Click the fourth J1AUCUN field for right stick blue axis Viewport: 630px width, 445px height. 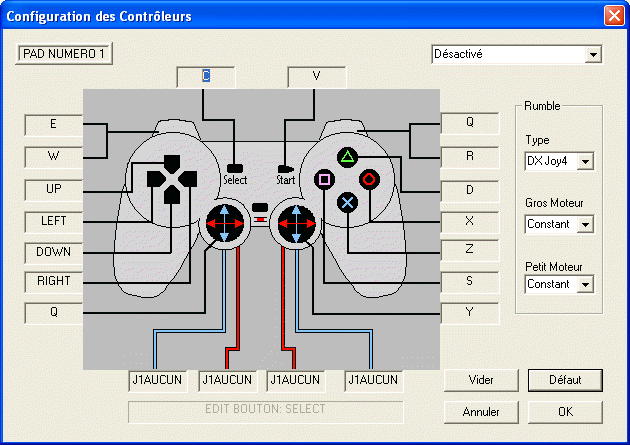click(373, 380)
